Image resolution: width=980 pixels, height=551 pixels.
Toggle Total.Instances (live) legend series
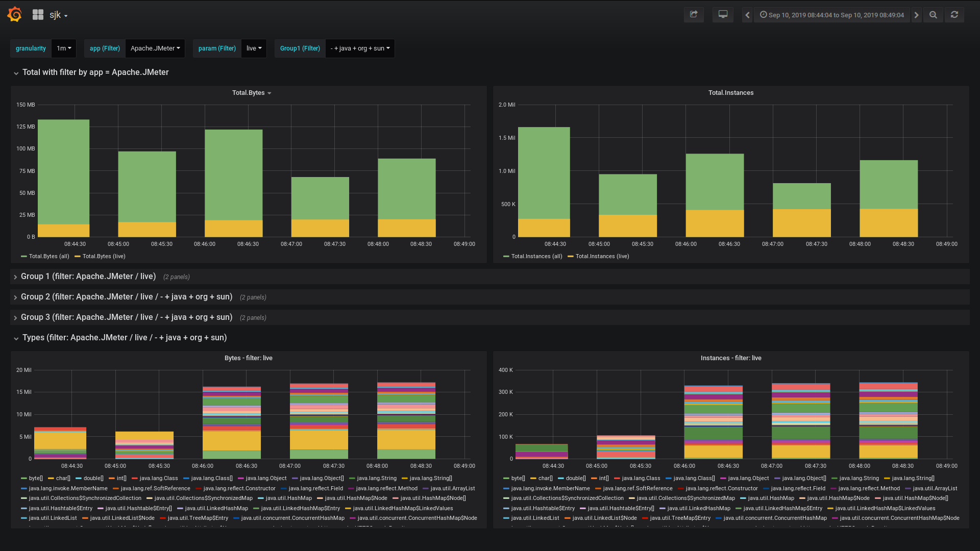pos(602,256)
